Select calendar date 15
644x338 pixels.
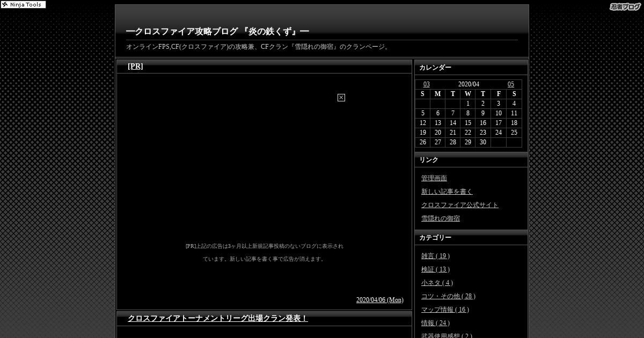pos(467,123)
